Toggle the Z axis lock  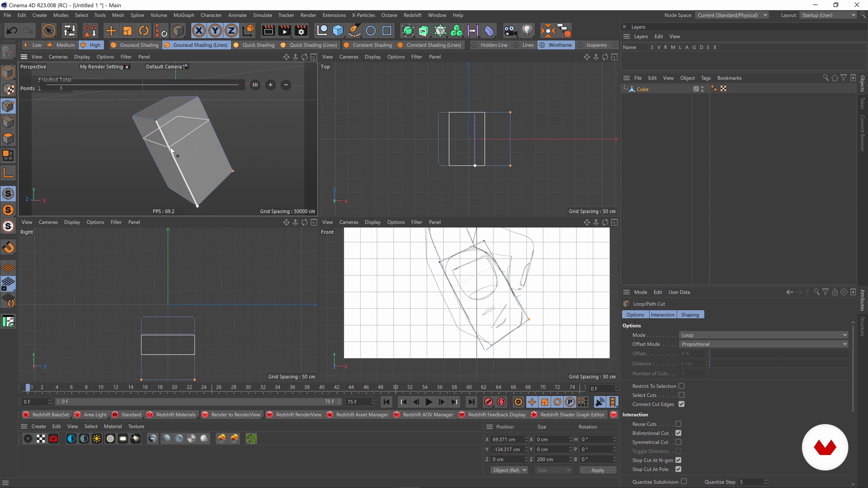(x=231, y=31)
